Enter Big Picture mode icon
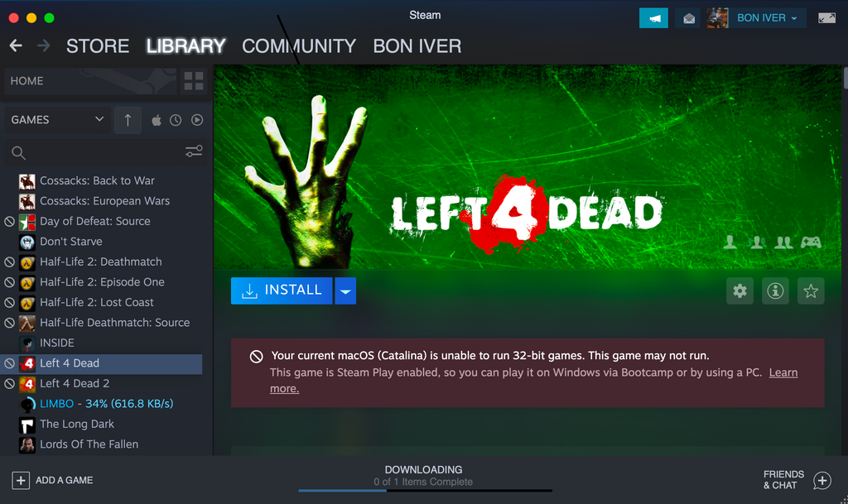The width and height of the screenshot is (848, 504). coord(826,18)
